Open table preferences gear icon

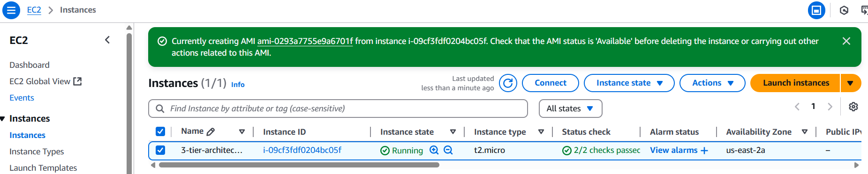tap(853, 107)
